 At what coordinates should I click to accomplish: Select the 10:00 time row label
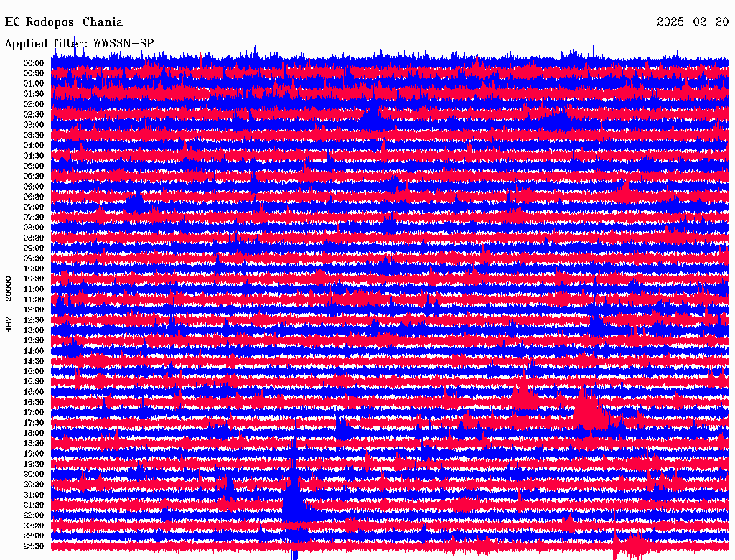34,269
